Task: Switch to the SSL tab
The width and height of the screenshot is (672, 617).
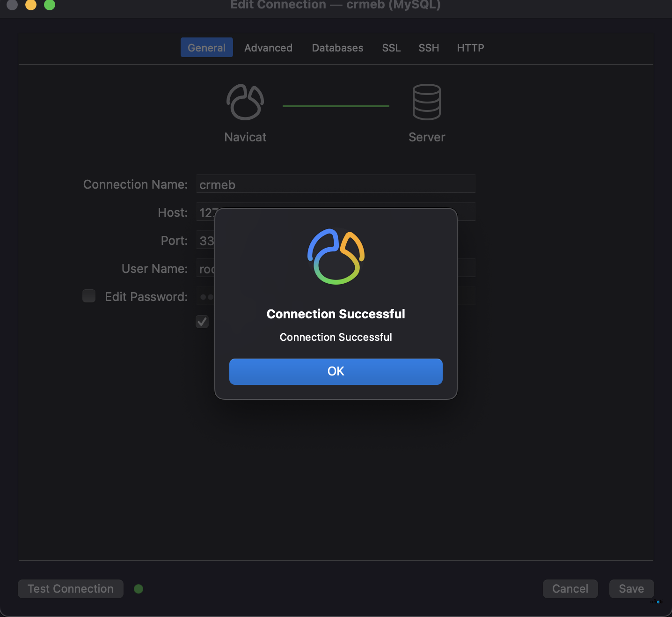Action: coord(391,47)
